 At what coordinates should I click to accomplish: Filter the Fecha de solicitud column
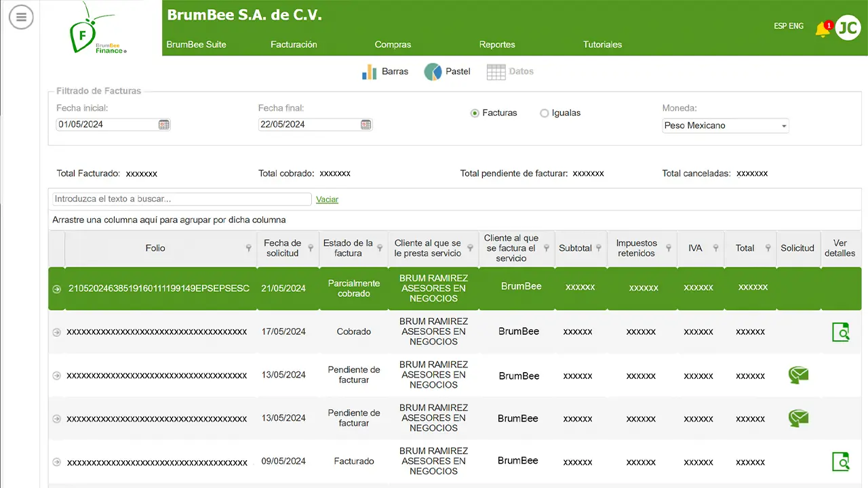[x=311, y=248]
